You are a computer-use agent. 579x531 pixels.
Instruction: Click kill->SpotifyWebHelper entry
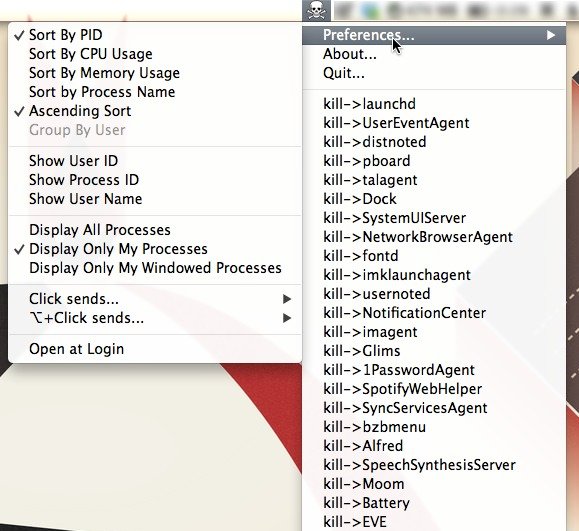point(434,389)
